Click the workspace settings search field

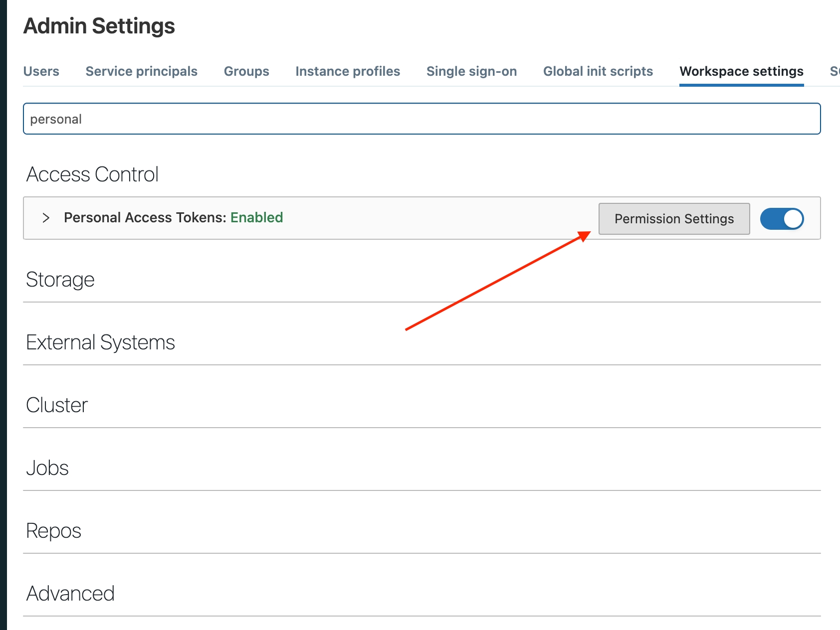click(x=421, y=119)
